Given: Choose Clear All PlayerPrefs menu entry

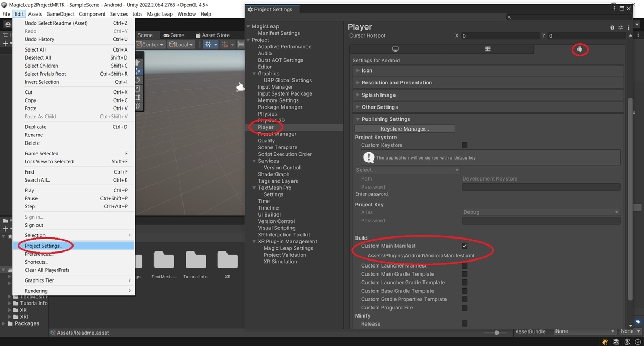Looking at the screenshot, I should 74,270.
